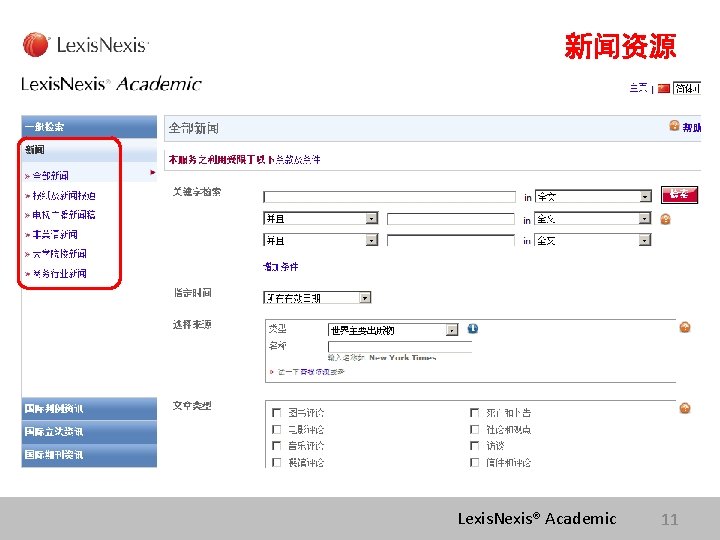Screen dimensions: 720x540
Task: Open 非英语新闻 sidebar link
Action: [55, 234]
